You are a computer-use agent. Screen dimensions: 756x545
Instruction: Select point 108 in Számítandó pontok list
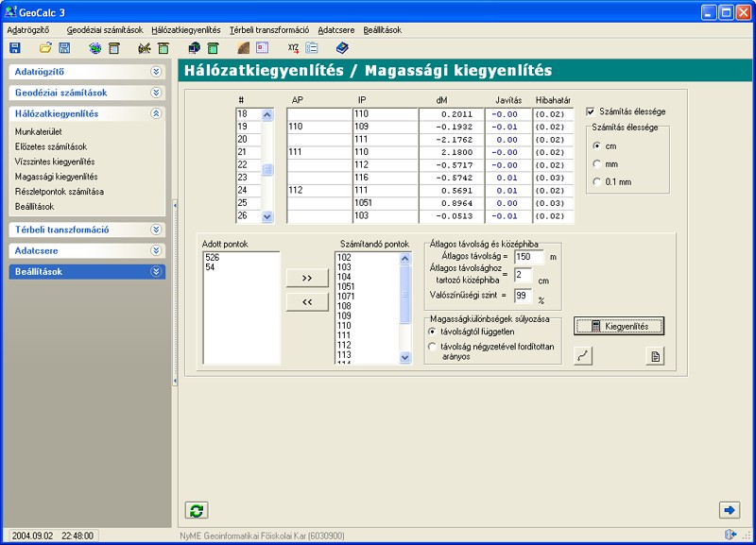(x=344, y=306)
